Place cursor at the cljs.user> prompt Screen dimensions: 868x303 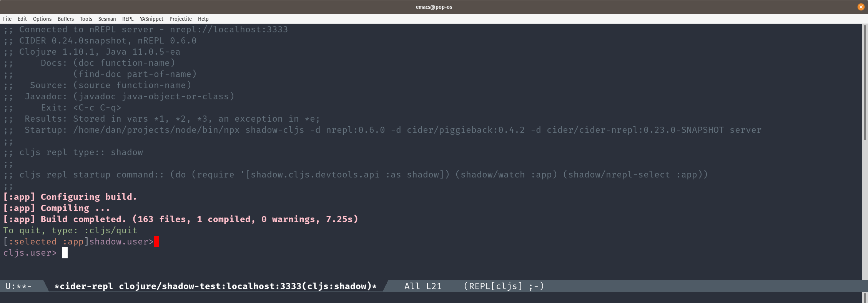pos(65,253)
